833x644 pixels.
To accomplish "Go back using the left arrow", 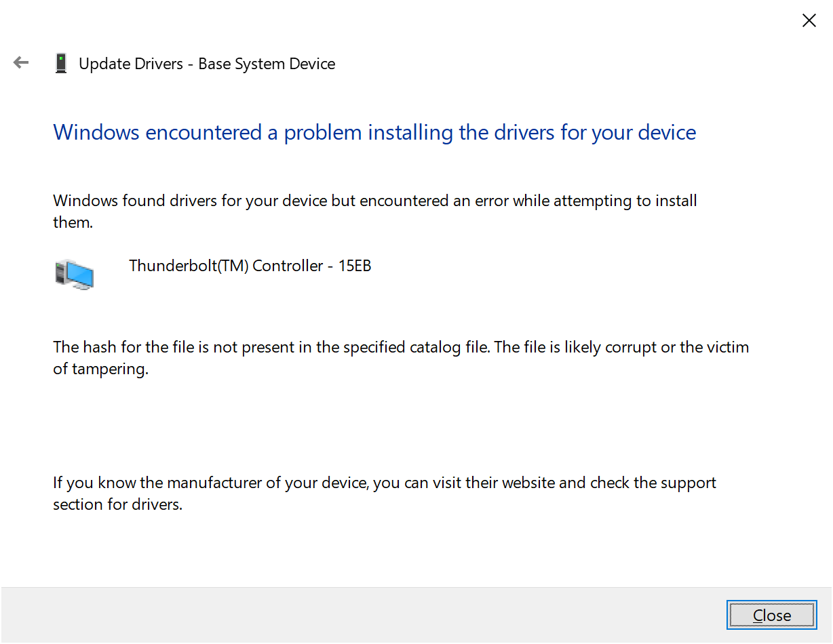I will coord(21,63).
